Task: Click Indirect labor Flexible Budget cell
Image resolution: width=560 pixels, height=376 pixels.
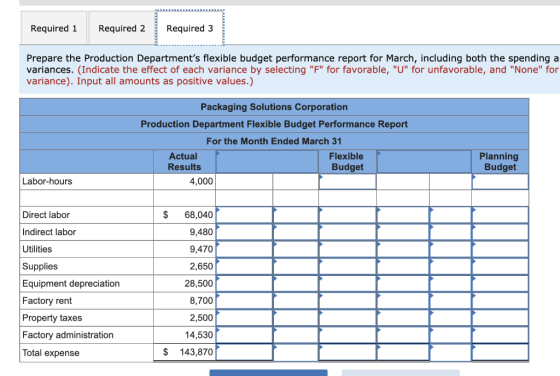Action: [x=347, y=232]
